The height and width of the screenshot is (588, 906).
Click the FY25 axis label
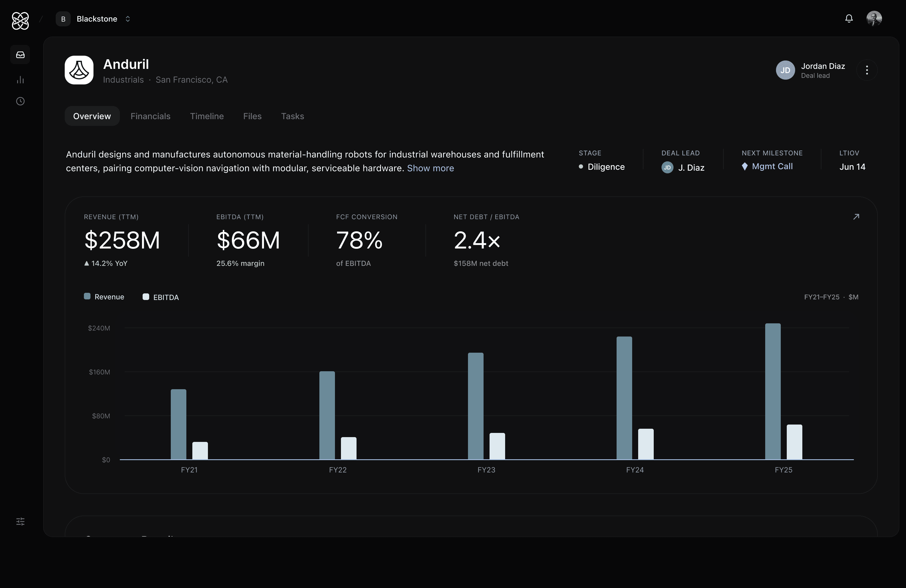(x=783, y=470)
